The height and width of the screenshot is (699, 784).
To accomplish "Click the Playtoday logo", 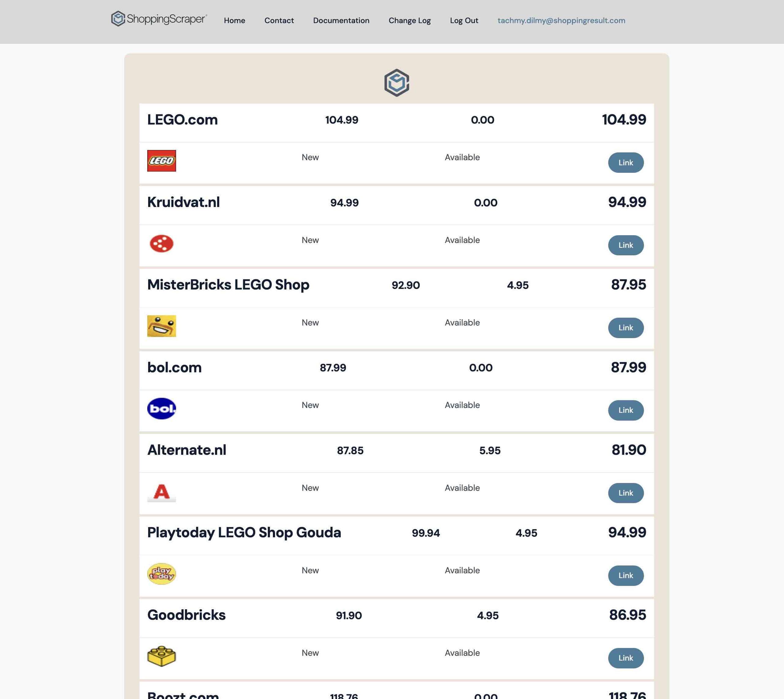I will pos(162,574).
